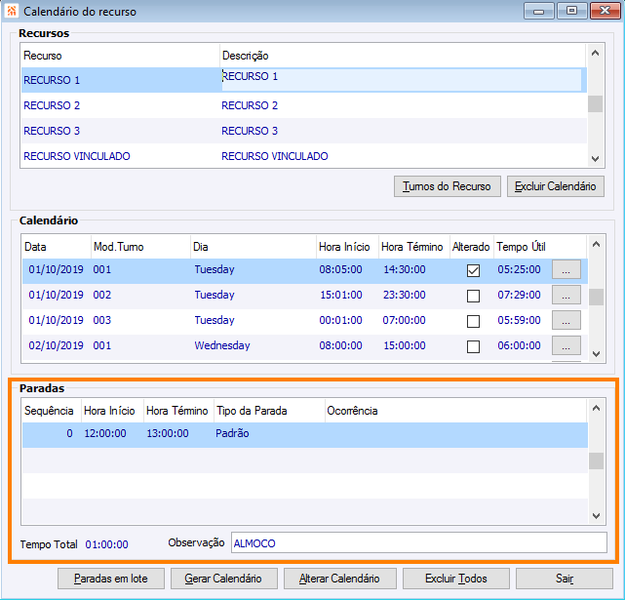Click the app icon in the title bar

(11, 12)
